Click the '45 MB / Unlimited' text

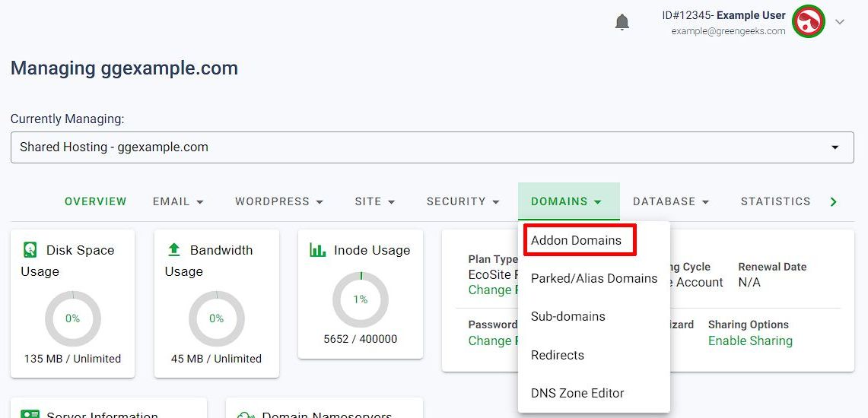217,359
